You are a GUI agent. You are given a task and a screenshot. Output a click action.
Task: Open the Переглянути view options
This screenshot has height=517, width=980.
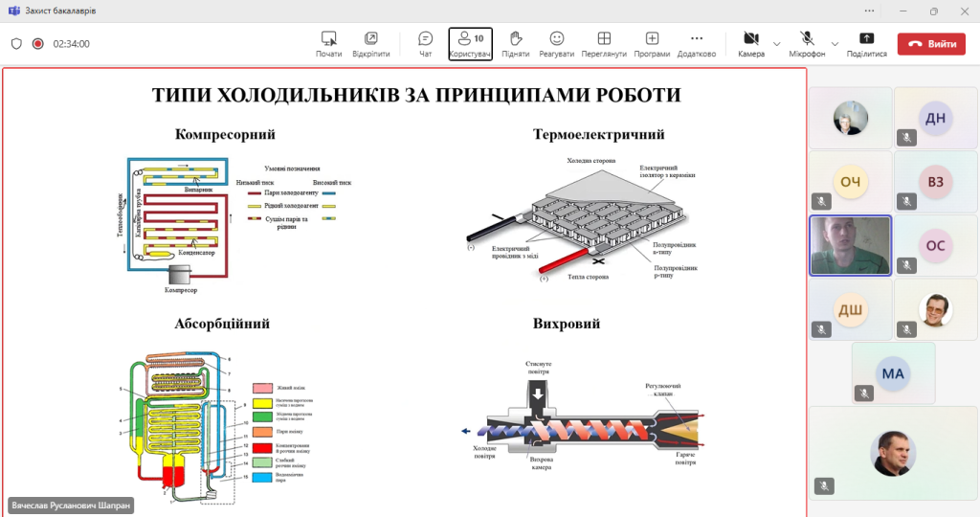(604, 43)
